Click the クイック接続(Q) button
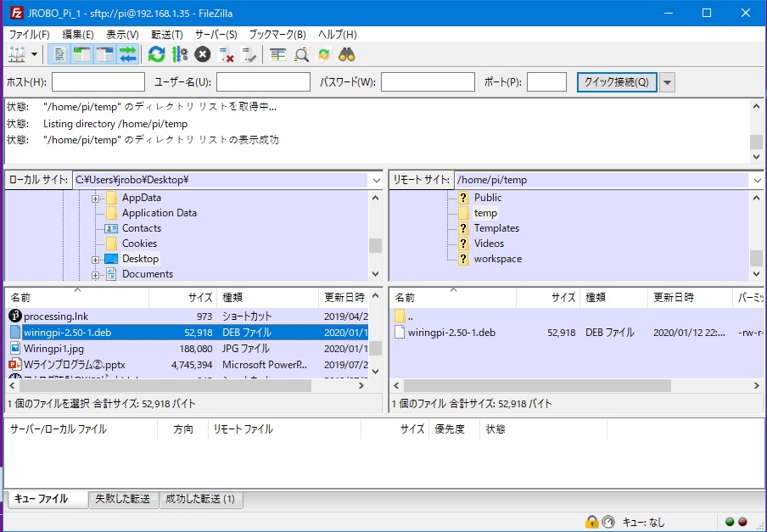Viewport: 767px width, 532px height. [617, 82]
